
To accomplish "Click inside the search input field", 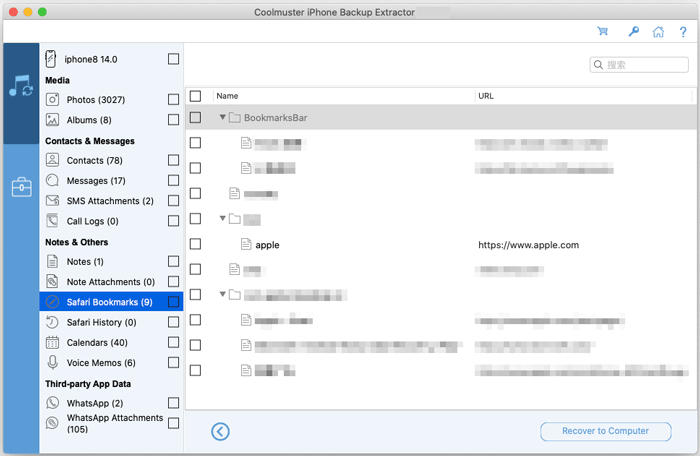I will pos(639,65).
